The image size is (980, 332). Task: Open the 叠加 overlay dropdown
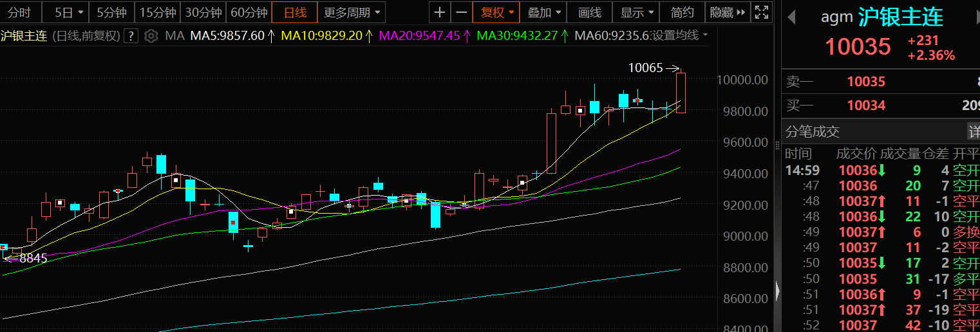click(545, 12)
